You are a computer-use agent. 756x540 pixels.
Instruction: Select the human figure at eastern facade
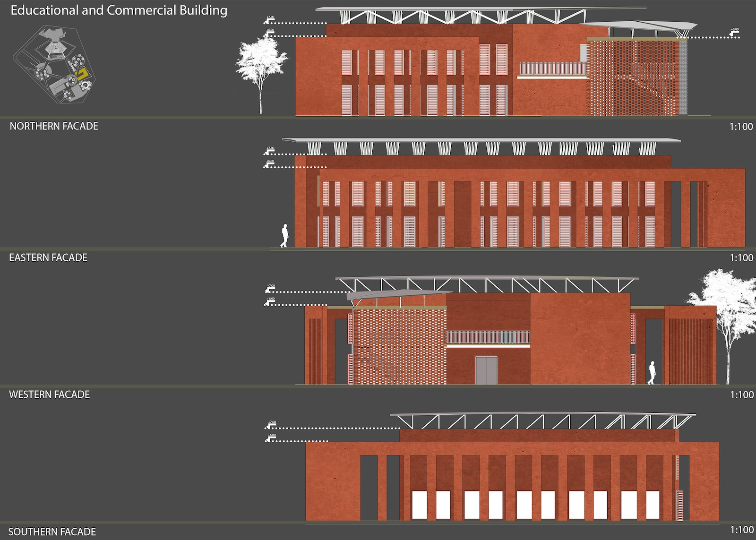point(284,236)
